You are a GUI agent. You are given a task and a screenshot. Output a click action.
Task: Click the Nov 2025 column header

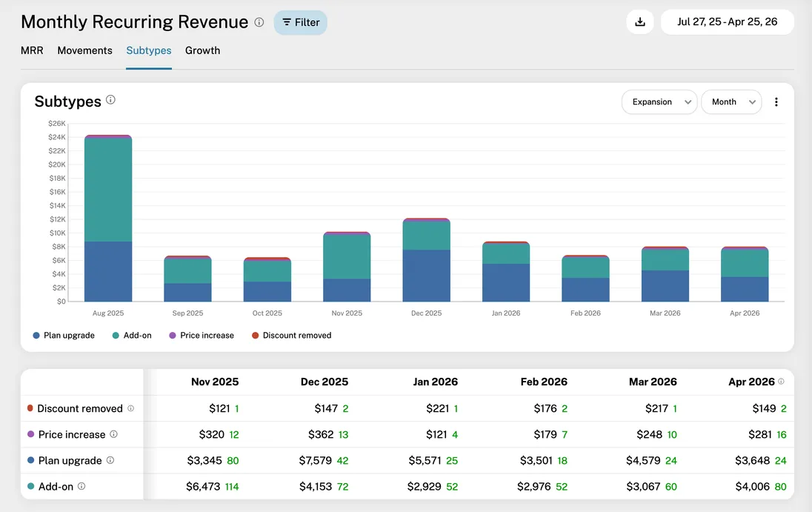215,382
